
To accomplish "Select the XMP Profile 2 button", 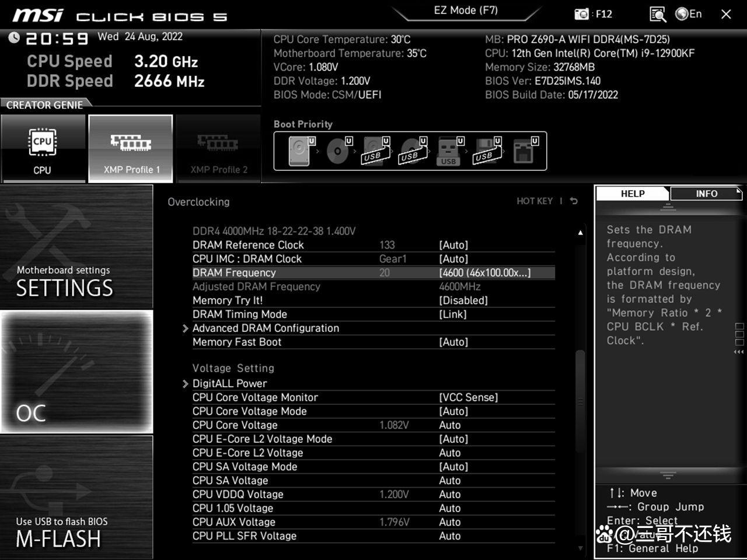I will [x=219, y=149].
